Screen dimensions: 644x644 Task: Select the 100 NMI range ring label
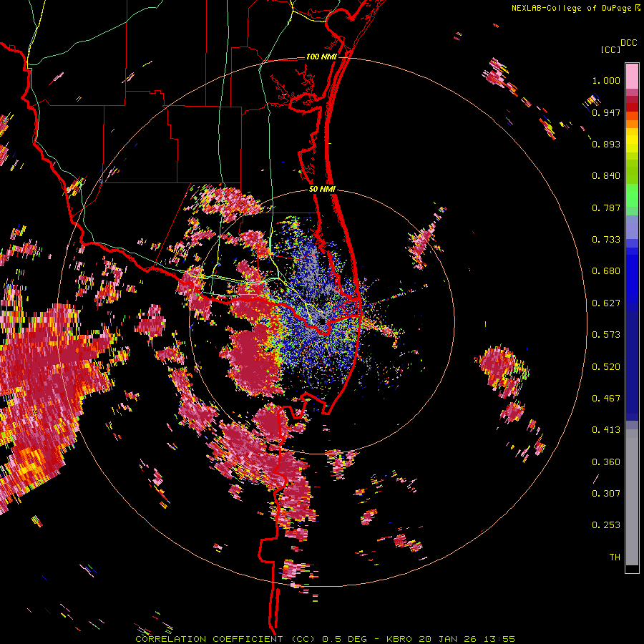pos(321,57)
